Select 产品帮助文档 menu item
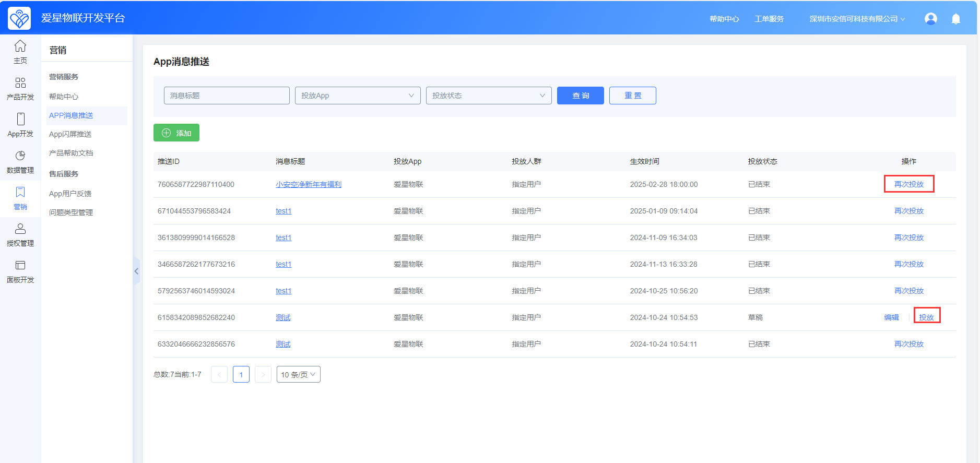Screen dimensions: 980x463 click(x=71, y=153)
